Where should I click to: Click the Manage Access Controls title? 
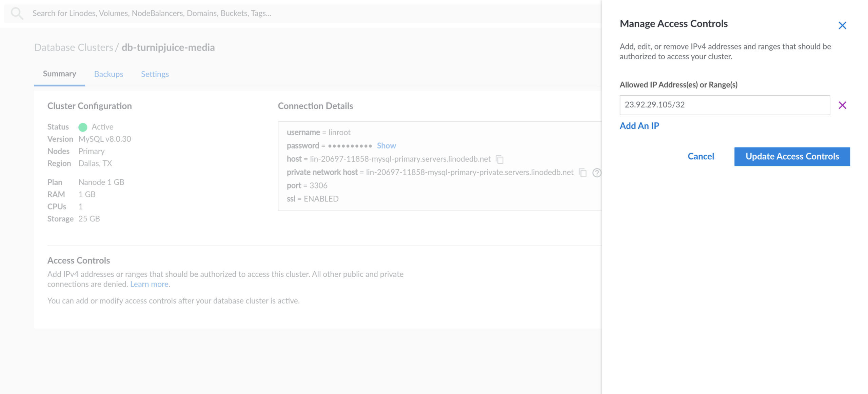point(673,24)
